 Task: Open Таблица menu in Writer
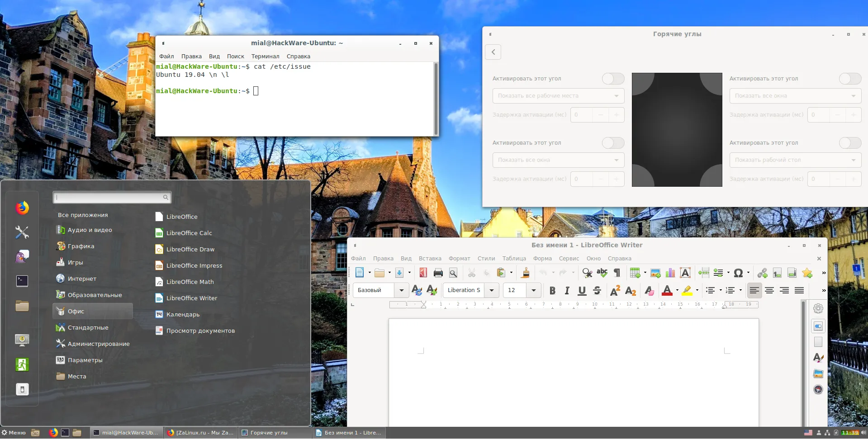(x=514, y=259)
